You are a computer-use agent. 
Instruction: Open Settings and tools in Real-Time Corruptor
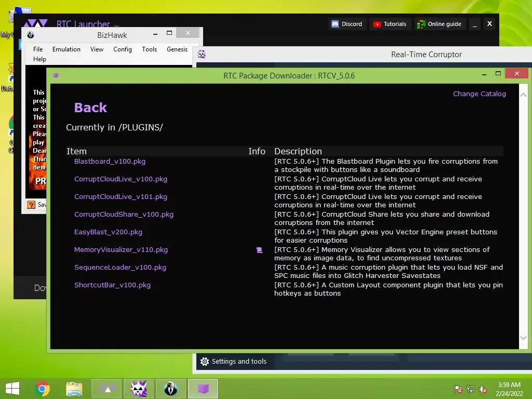click(233, 362)
